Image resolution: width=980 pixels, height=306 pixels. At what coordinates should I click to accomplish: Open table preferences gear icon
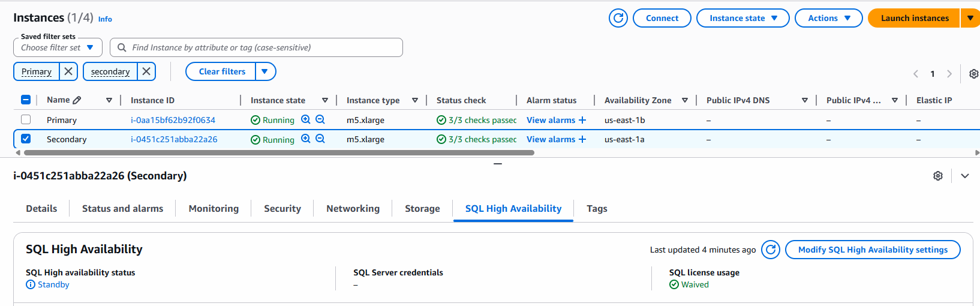(973, 74)
